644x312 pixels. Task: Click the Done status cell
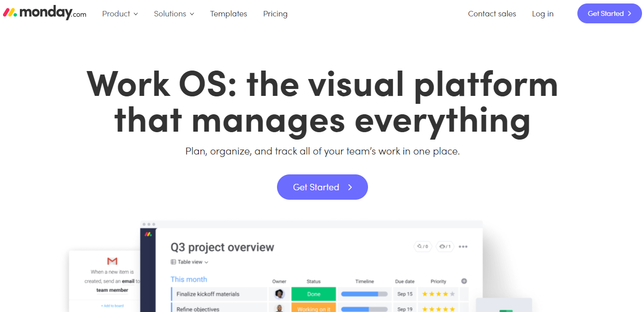314,294
